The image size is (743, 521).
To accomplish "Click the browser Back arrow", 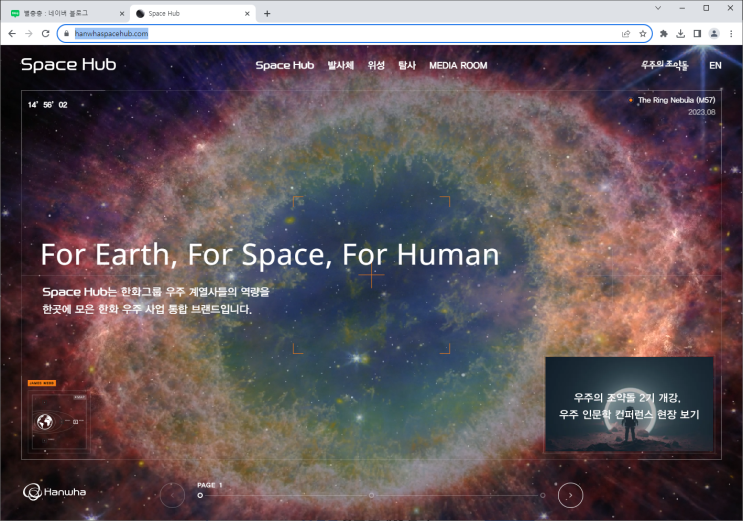I will pos(12,34).
